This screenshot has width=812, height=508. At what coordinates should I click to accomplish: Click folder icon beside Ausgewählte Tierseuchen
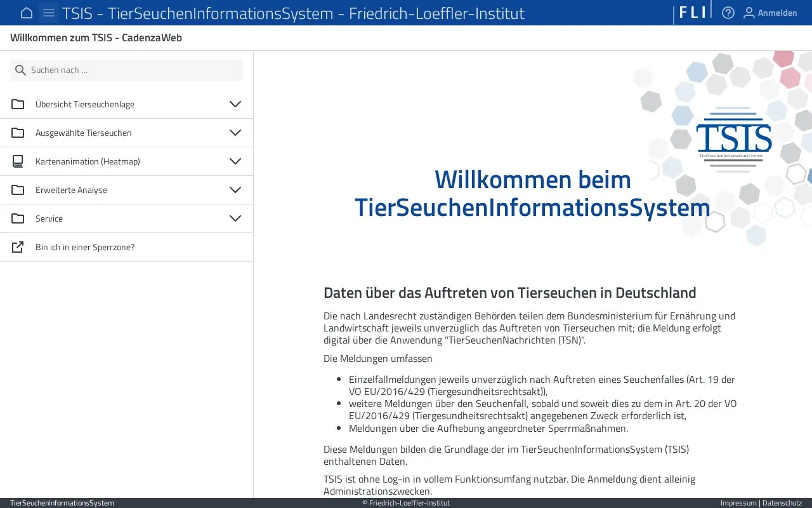(x=18, y=133)
